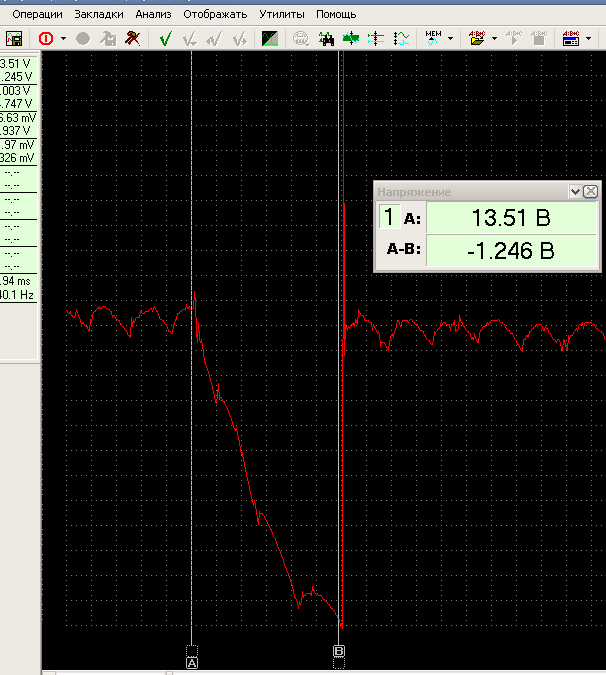
Task: Click cursor marker B below the graph
Action: 339,651
